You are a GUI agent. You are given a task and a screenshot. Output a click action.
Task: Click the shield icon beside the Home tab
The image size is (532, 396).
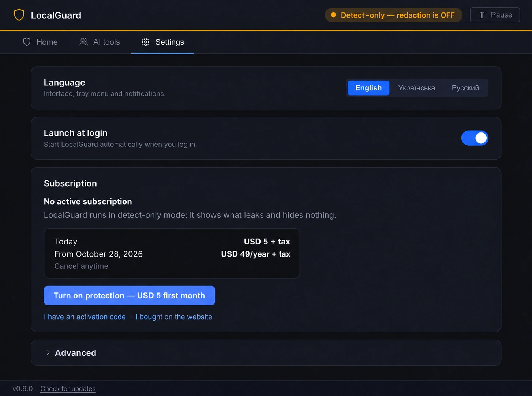pyautogui.click(x=27, y=42)
